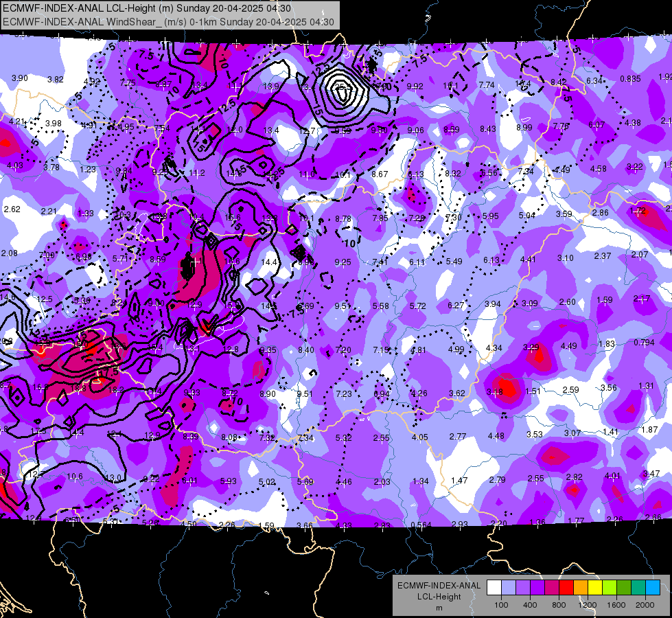The width and height of the screenshot is (672, 618).
Task: Click the wind shear value 3.62
Action: [457, 393]
